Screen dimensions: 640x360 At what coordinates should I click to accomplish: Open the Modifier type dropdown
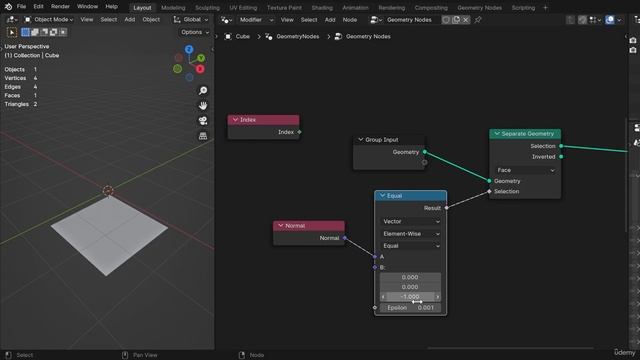point(256,20)
